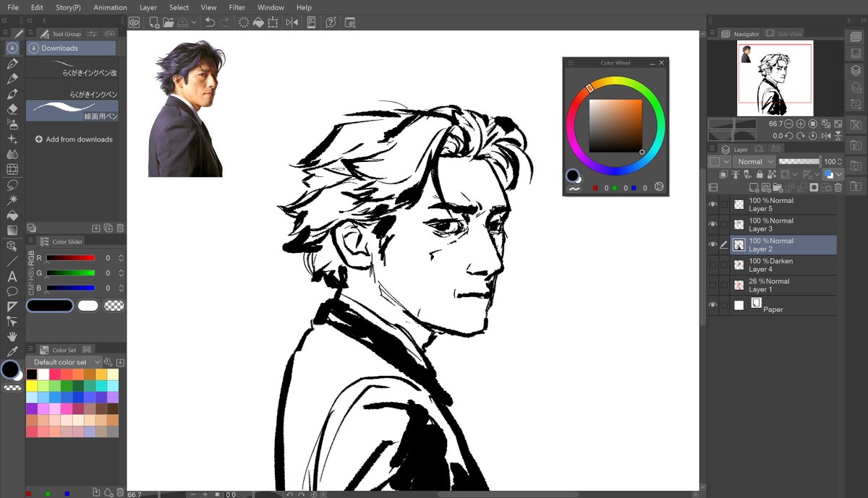Select the Lasso selection tool

click(12, 185)
